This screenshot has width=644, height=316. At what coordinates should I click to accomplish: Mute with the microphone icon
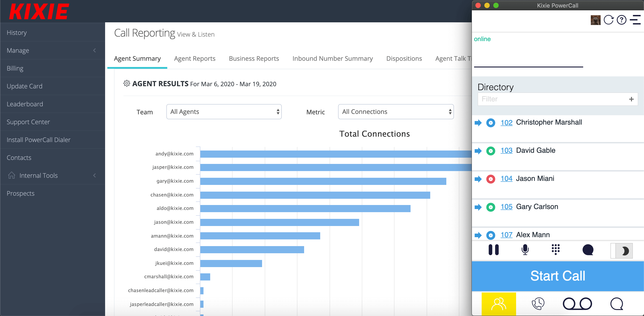(525, 250)
